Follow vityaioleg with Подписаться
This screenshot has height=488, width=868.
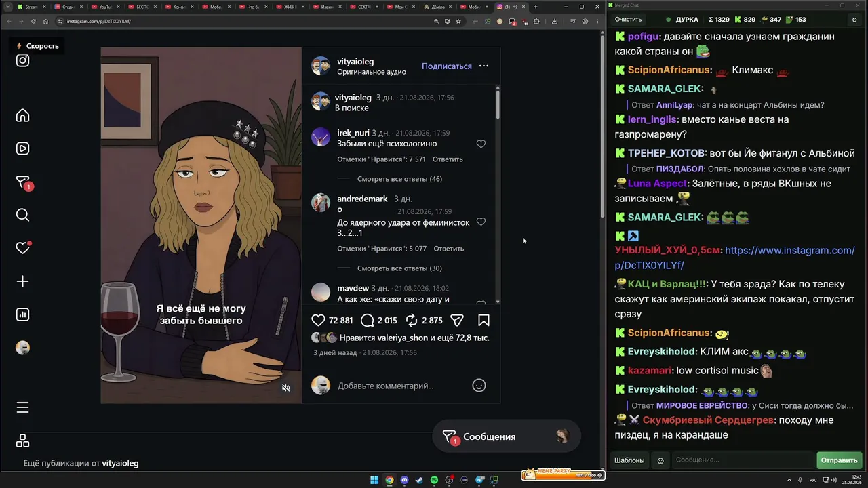(447, 66)
